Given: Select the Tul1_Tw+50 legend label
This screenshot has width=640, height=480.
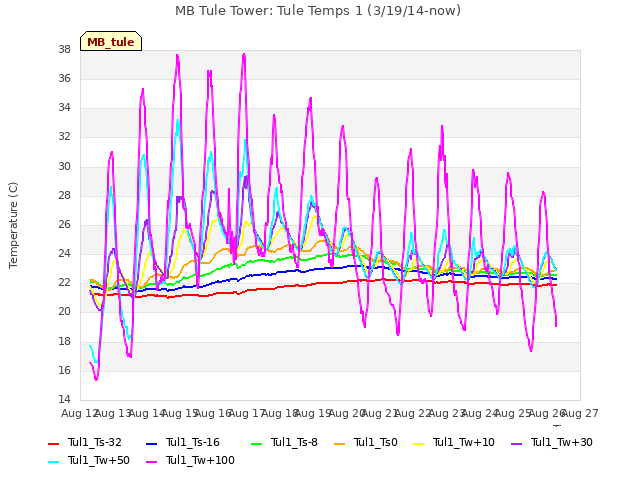Looking at the screenshot, I should point(99,460).
